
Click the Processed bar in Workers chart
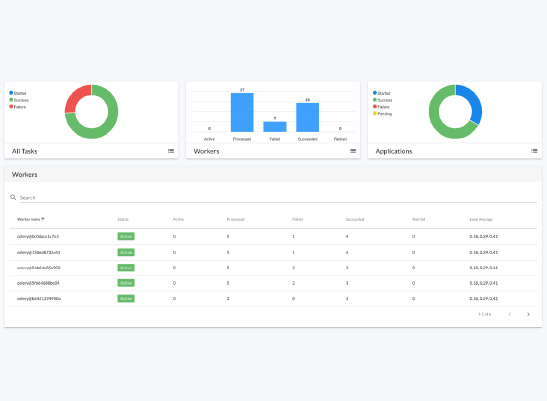click(242, 112)
